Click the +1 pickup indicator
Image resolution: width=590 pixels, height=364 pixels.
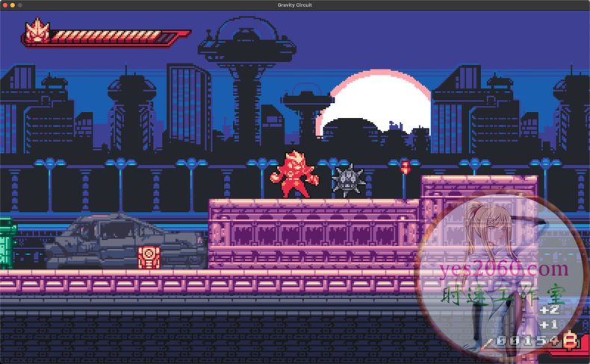(x=549, y=324)
